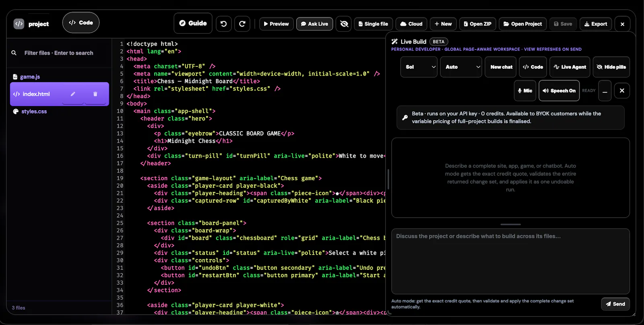Image resolution: width=644 pixels, height=325 pixels.
Task: Rename index.html with the pencil icon
Action: (73, 94)
